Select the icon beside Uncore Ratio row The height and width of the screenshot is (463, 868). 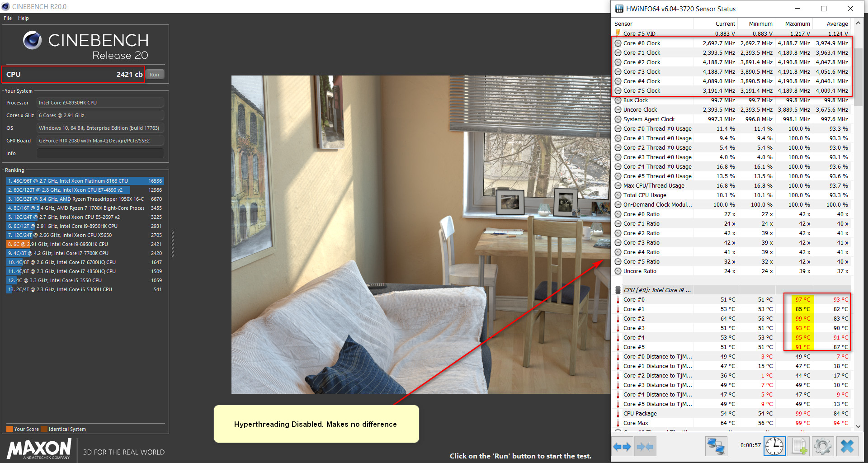pyautogui.click(x=618, y=271)
